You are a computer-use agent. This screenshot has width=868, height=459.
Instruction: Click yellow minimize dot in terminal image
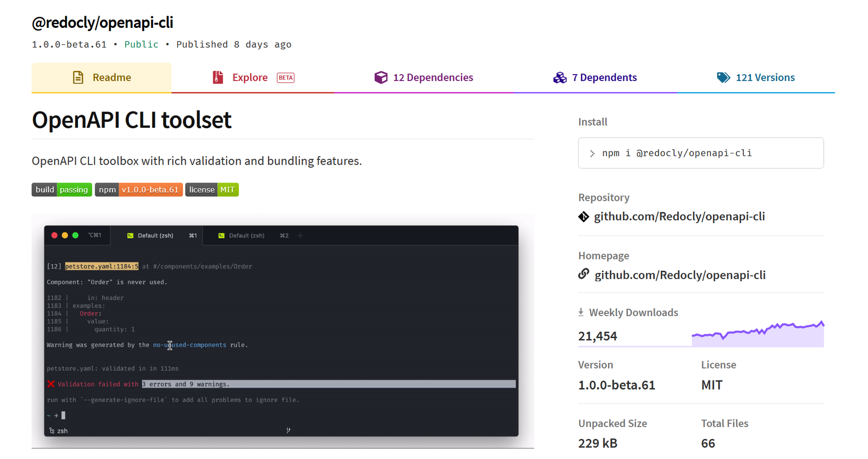[65, 236]
